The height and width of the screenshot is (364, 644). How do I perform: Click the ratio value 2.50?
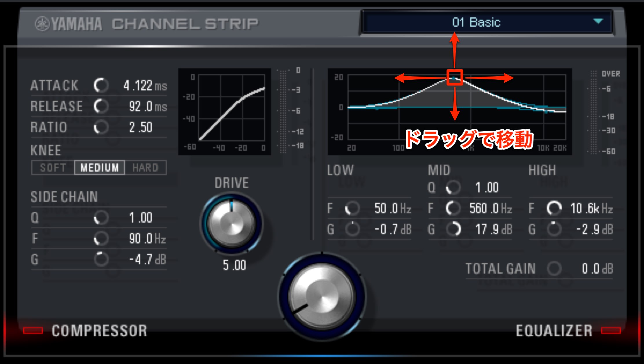pos(141,128)
